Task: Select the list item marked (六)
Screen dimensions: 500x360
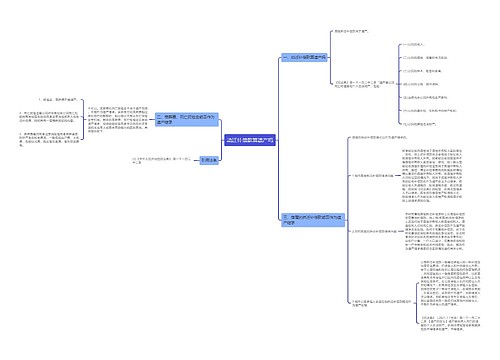Action: (x=430, y=111)
